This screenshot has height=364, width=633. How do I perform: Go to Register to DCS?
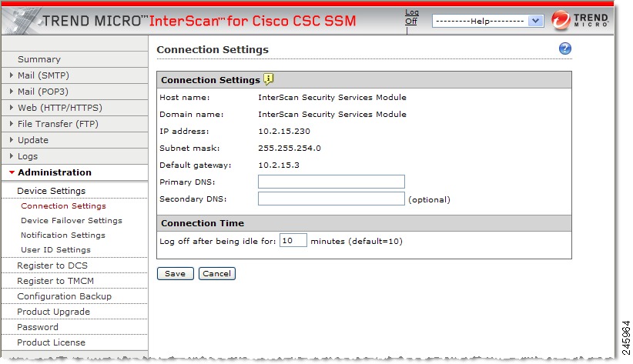(52, 265)
